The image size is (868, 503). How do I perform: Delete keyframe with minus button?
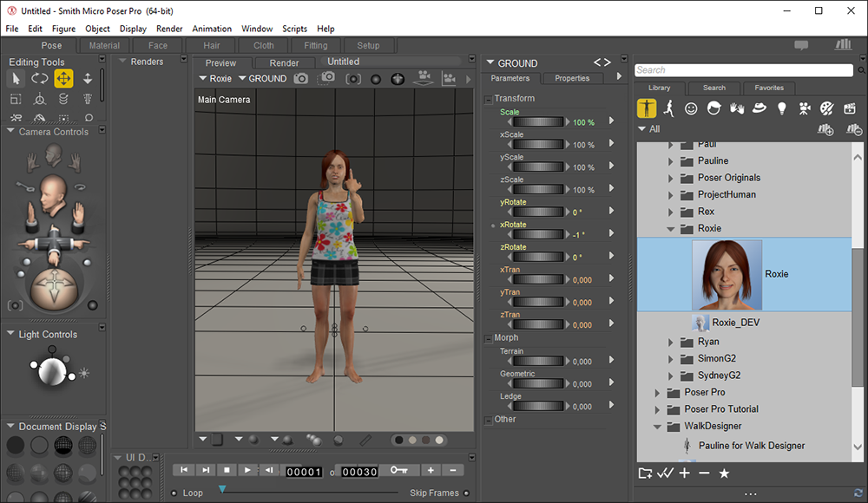point(453,470)
